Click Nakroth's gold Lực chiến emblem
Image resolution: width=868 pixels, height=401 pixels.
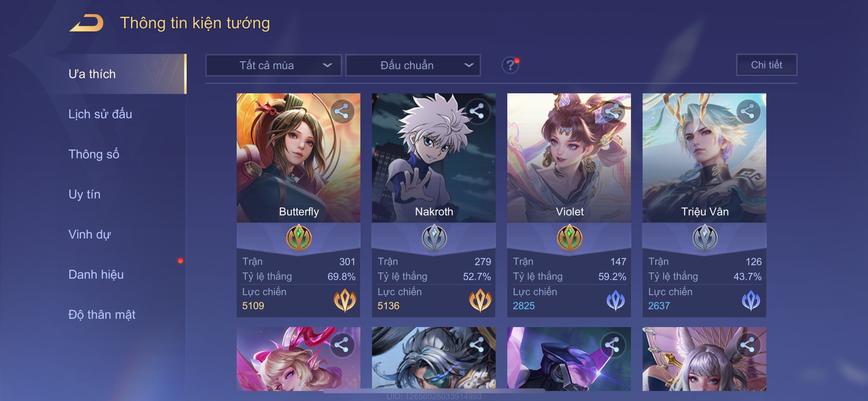pyautogui.click(x=480, y=300)
